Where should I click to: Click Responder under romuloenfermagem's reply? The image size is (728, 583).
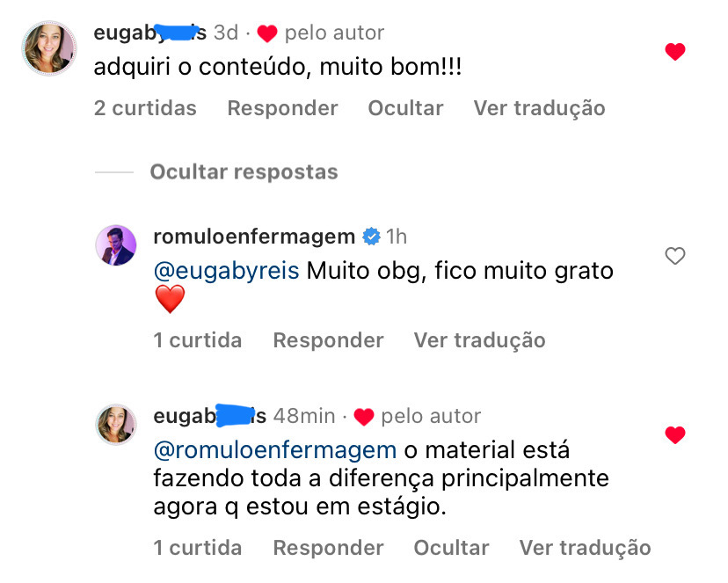pos(328,340)
